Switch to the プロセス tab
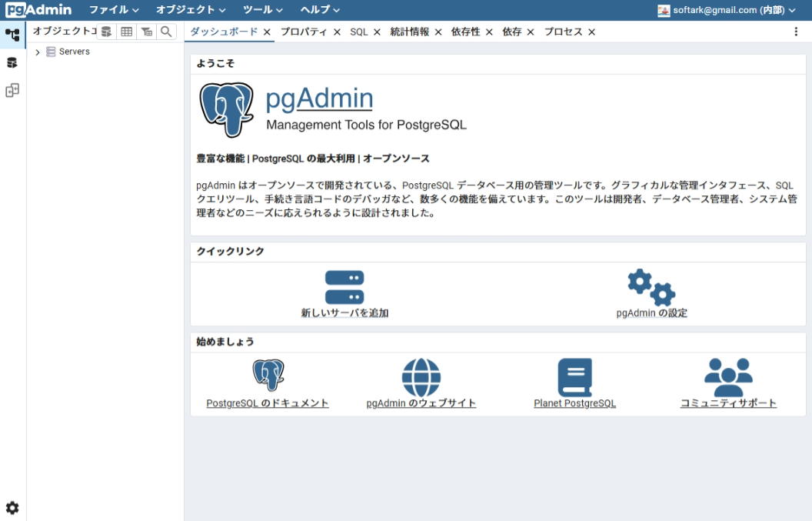This screenshot has height=521, width=812. click(x=564, y=32)
